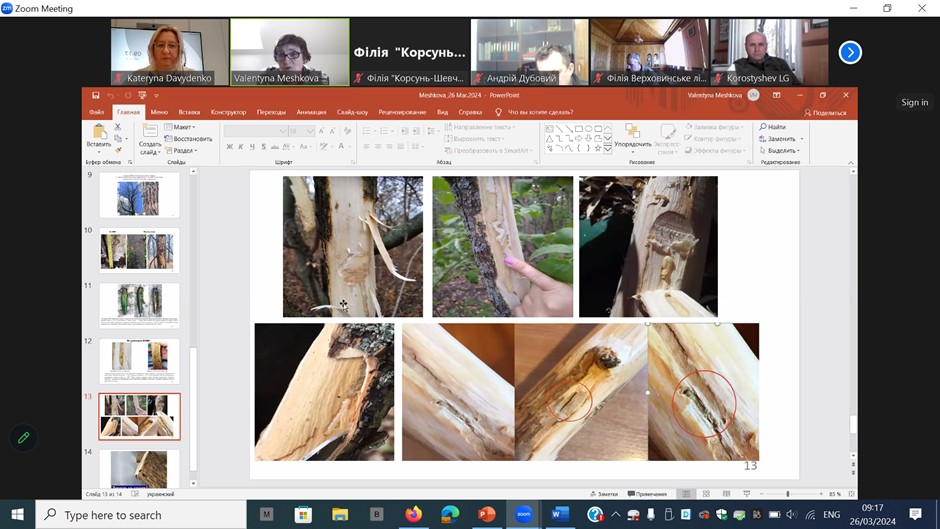
Task: Click the green Zoom annotate pencil icon
Action: tap(23, 437)
